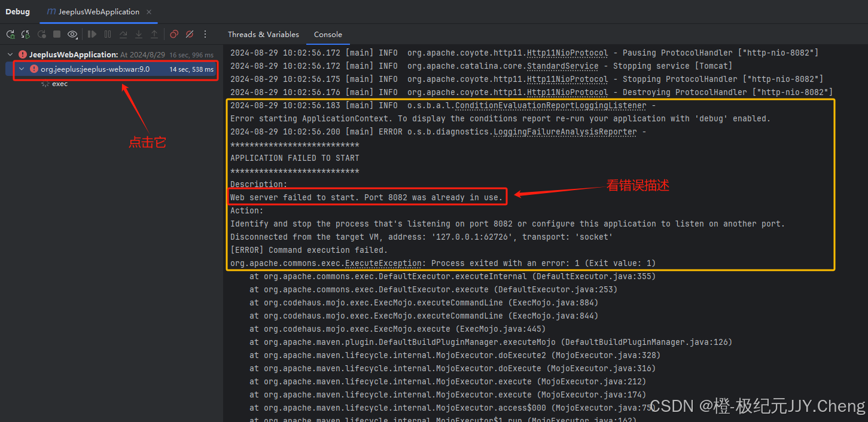The width and height of the screenshot is (868, 422).
Task: Rerun JeeplusWebApplication in debug mode
Action: tap(11, 35)
